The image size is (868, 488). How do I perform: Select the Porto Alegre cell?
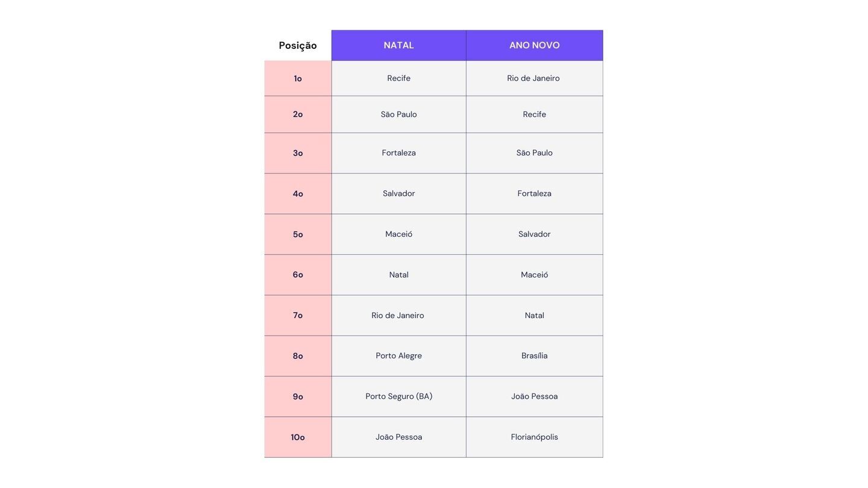(398, 355)
